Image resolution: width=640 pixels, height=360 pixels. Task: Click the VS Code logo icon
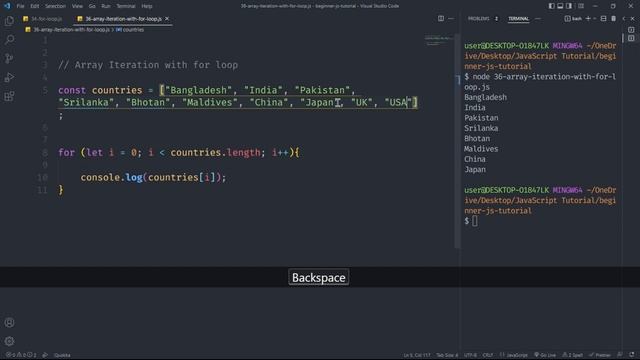[x=7, y=6]
